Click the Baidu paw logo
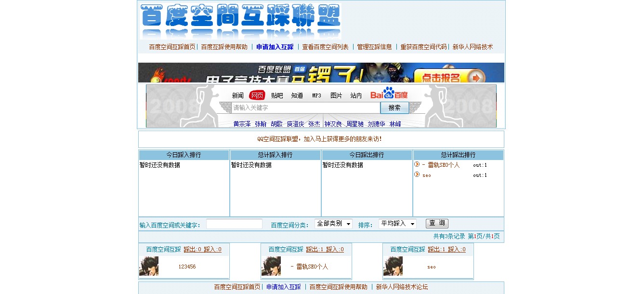The height and width of the screenshot is (294, 644). (x=389, y=94)
